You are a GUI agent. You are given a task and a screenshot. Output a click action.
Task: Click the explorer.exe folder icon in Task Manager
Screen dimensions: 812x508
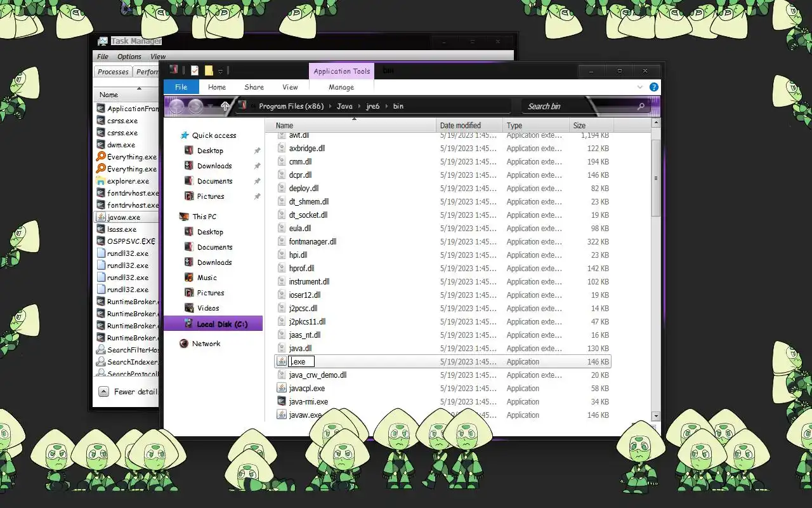tap(101, 181)
